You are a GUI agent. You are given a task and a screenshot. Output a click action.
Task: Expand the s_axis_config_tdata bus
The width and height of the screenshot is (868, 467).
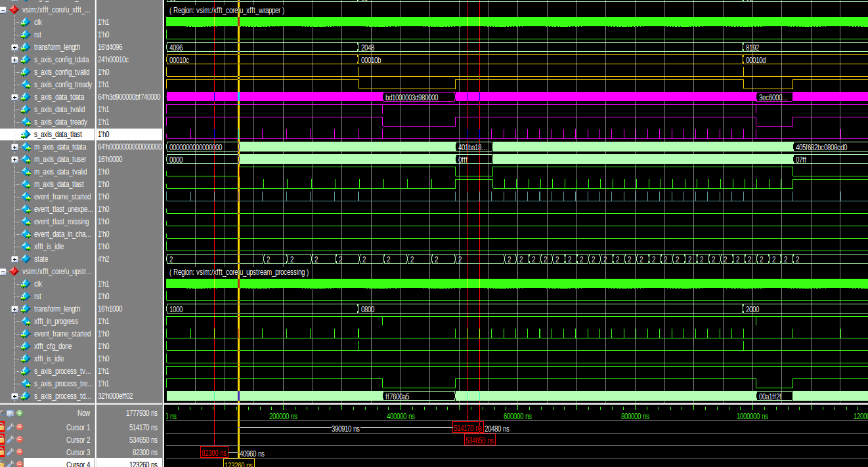14,60
